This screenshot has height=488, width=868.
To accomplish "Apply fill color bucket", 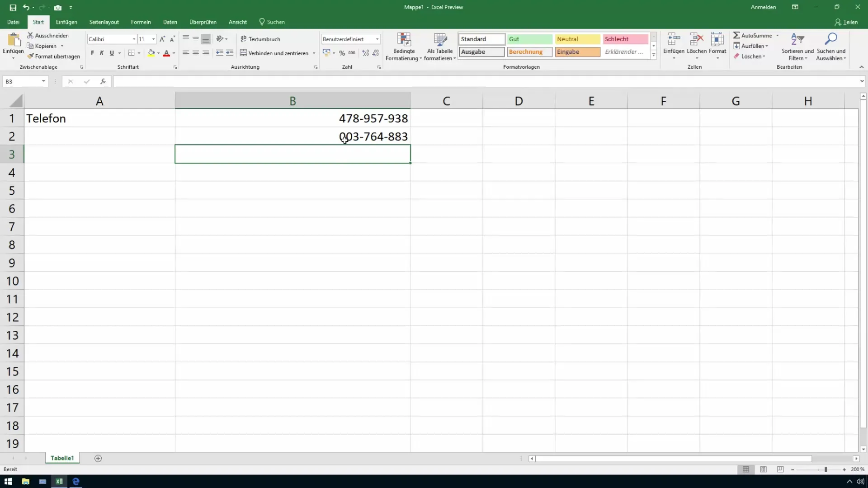I will (151, 53).
